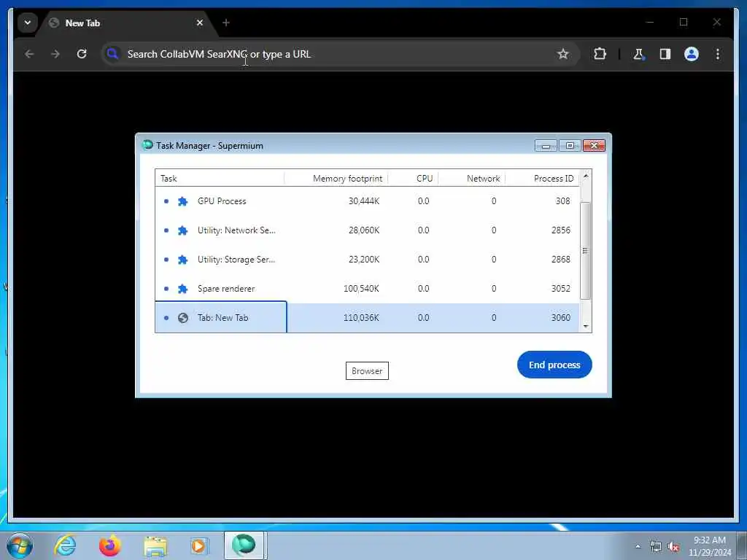747x560 pixels.
Task: Click the Network Service puzzle icon
Action: [182, 230]
